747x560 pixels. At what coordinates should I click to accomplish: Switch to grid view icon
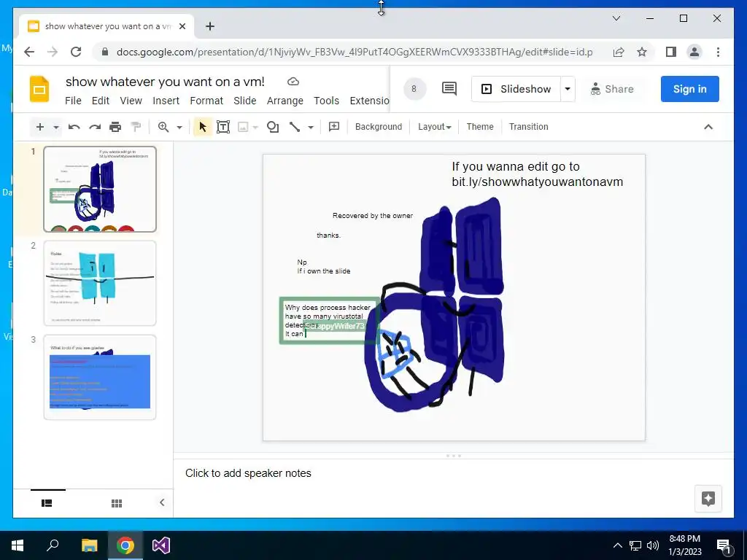tap(117, 503)
